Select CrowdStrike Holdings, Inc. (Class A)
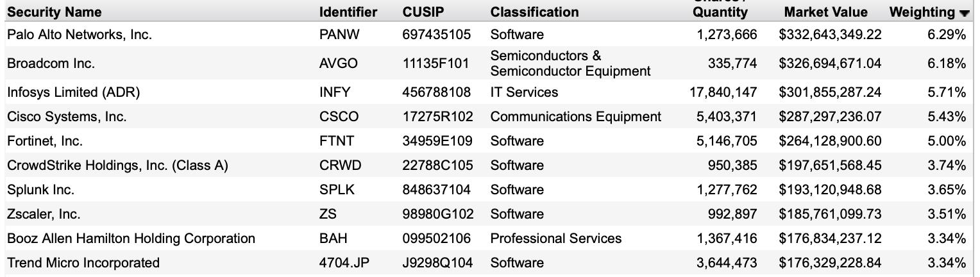980x277 pixels. pos(117,165)
